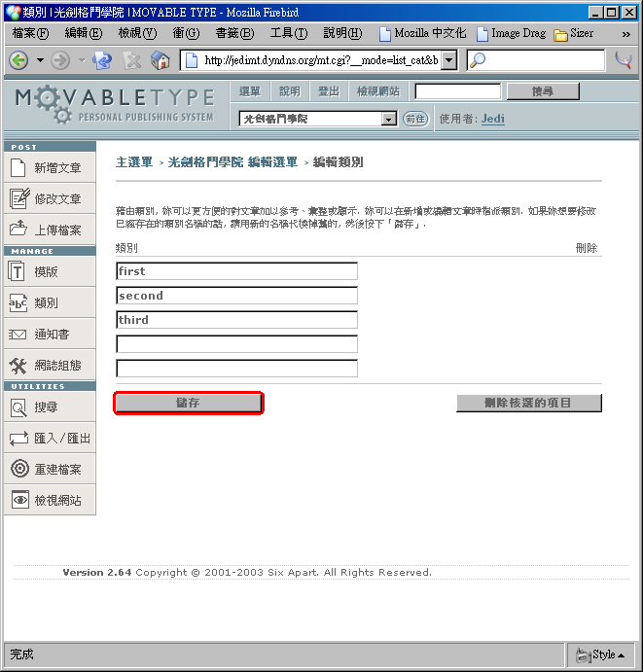Open the 說明(H) menu

342,33
